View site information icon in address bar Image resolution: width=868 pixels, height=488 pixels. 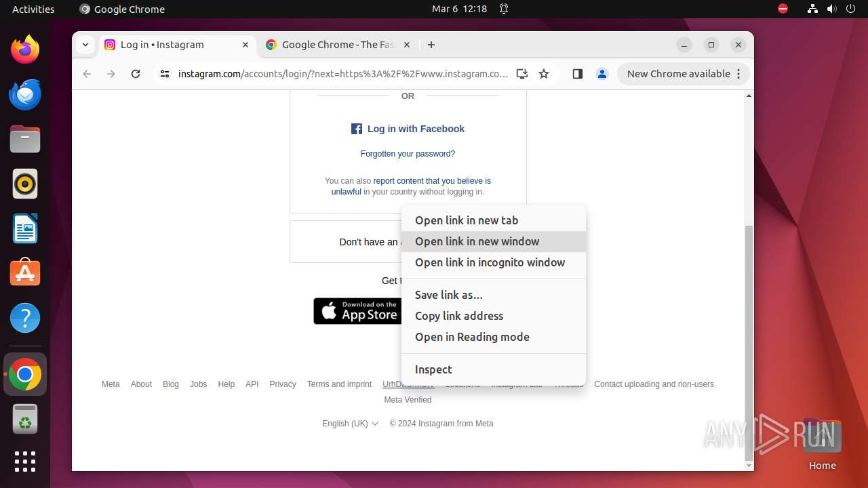pos(164,74)
